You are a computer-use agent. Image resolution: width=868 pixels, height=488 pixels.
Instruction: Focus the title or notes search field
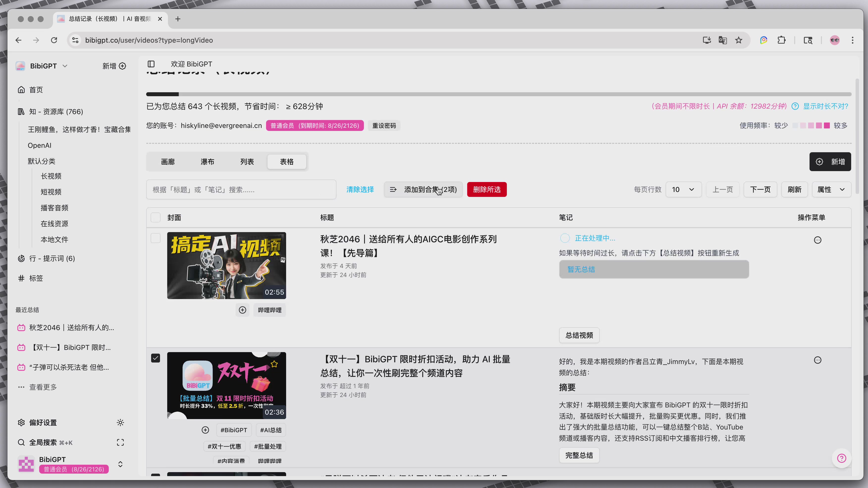point(241,190)
